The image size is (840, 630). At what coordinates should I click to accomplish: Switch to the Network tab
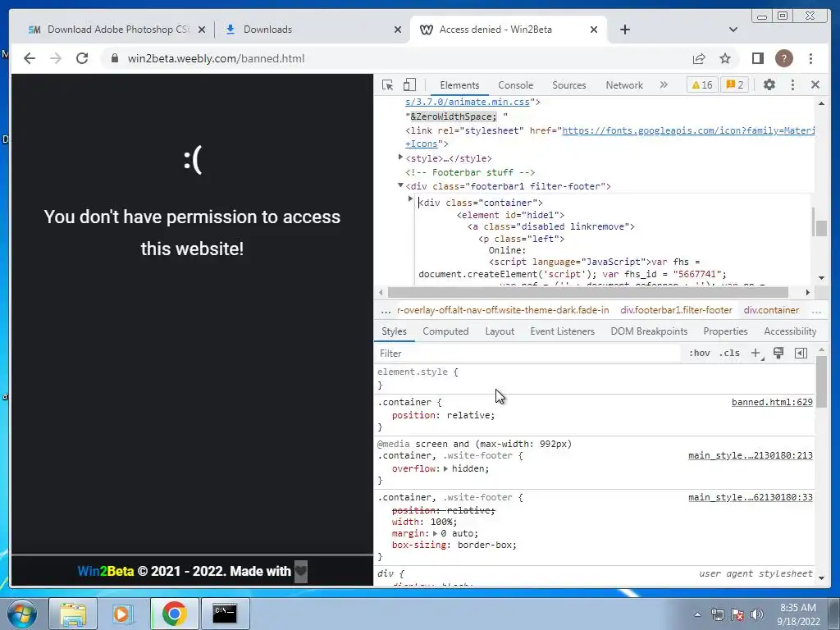pos(624,85)
